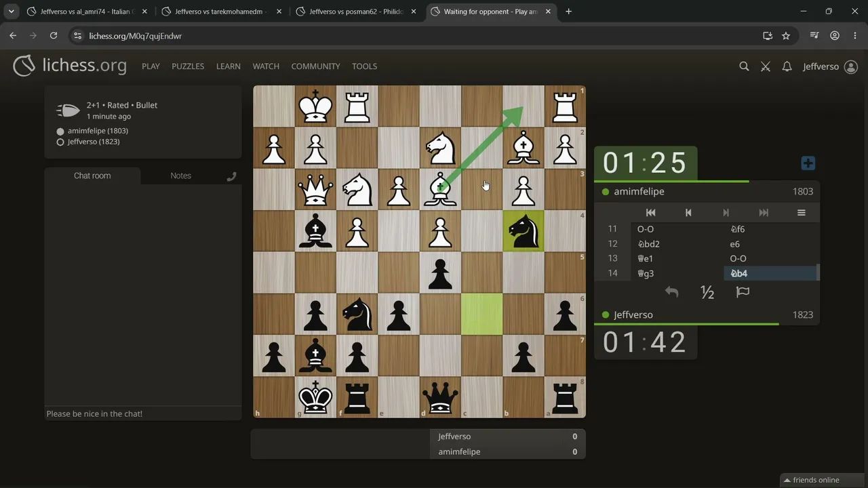
Task: Click Jeffverso in the crosstable score row
Action: tap(454, 436)
